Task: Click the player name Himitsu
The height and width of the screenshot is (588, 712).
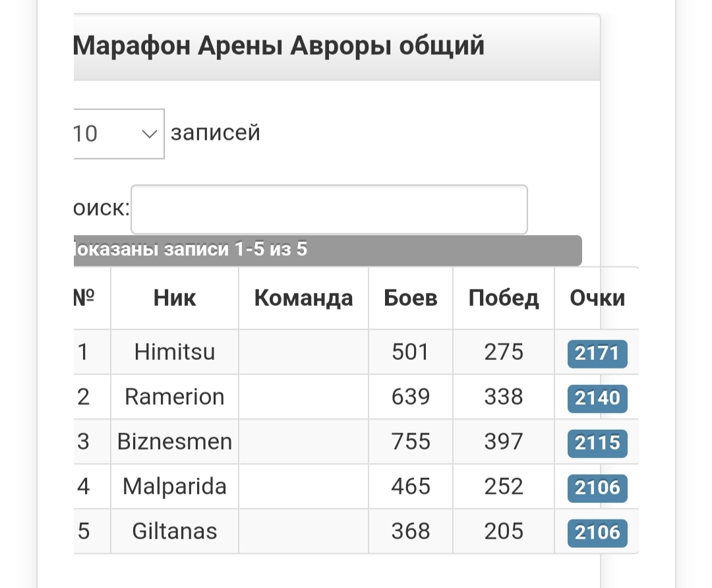Action: [x=175, y=352]
